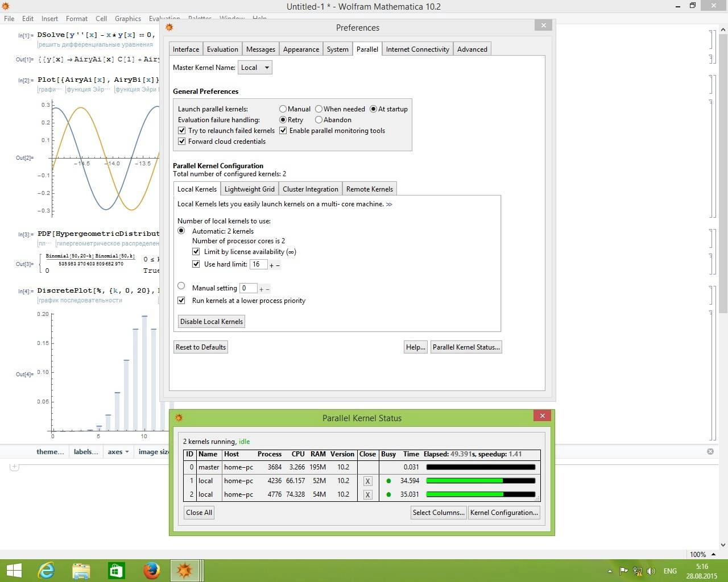Open Windows Start button
This screenshot has width=728, height=582.
[14, 571]
